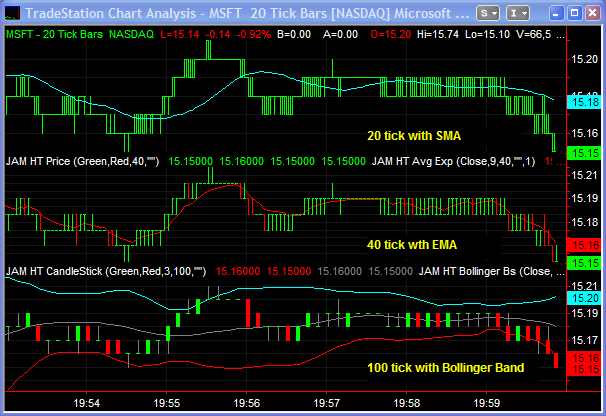Close the Chart Analysis window
Viewport: 606px width, 416px height.
click(592, 14)
